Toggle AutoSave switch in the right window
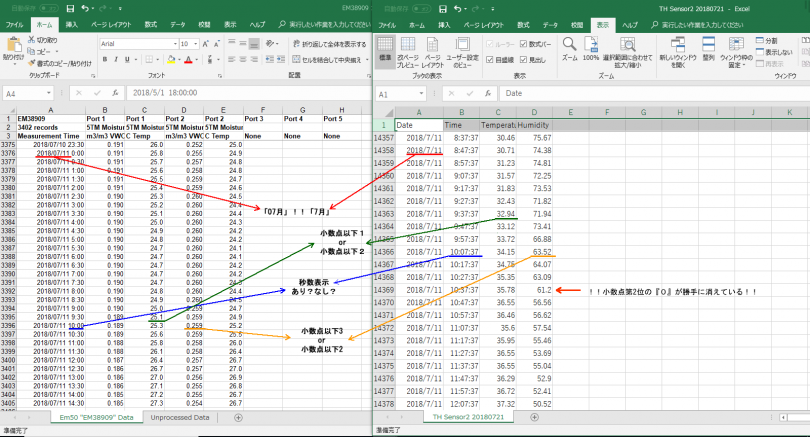The width and height of the screenshot is (810, 437). point(421,9)
